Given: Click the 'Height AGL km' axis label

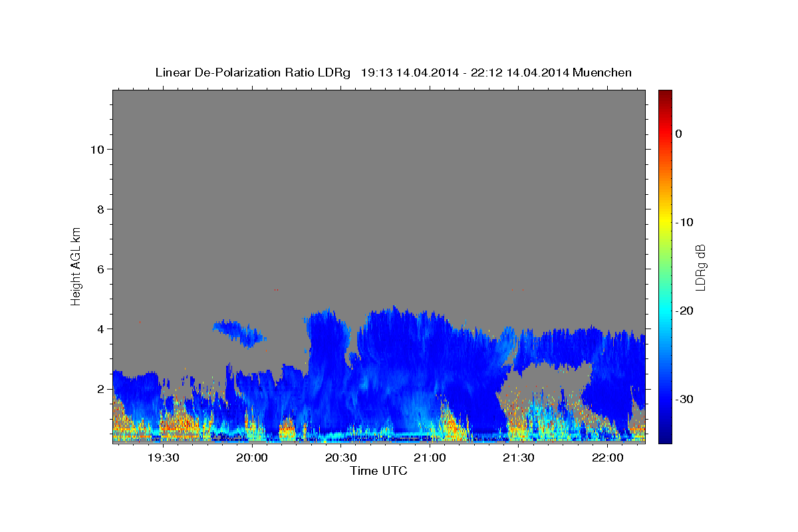Looking at the screenshot, I should click(x=76, y=265).
